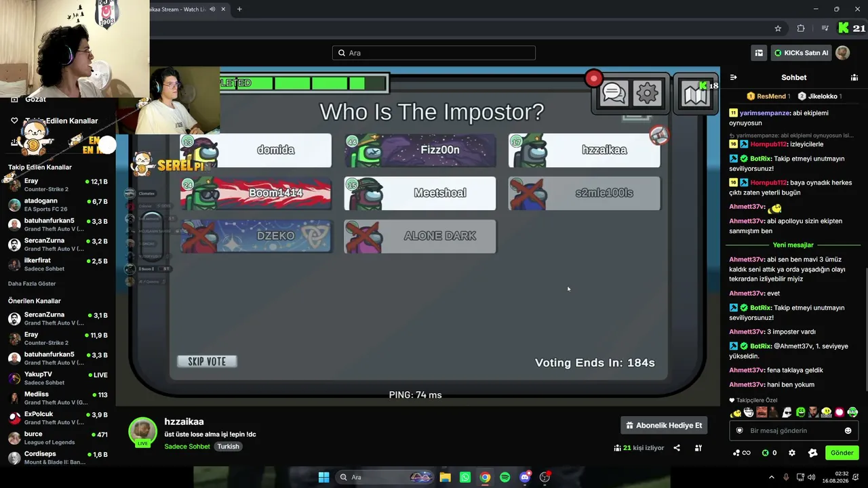The image size is (868, 488).
Task: Open ilkerfirat channel in the sidebar
Action: click(58, 264)
